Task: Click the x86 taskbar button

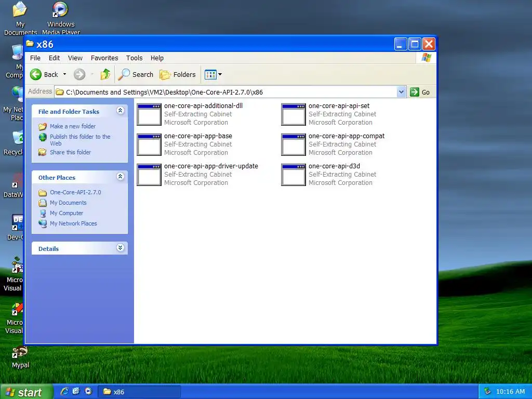Action: click(139, 392)
